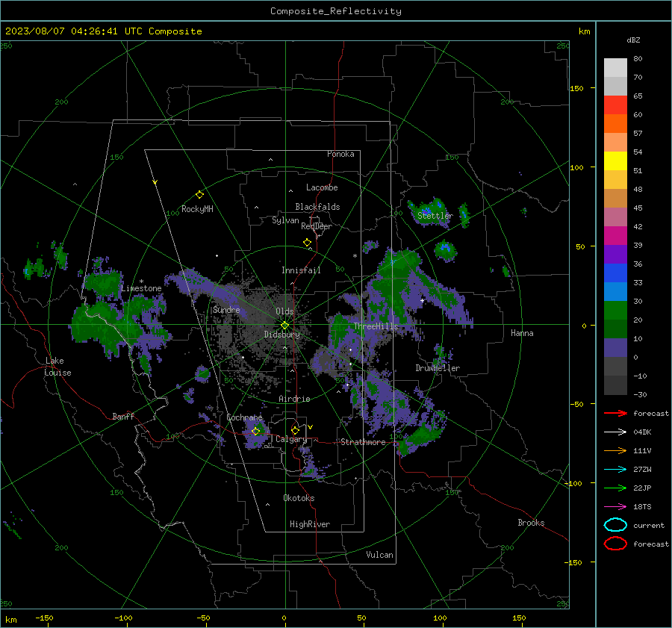Click the green 22JP arrow icon

tap(615, 488)
